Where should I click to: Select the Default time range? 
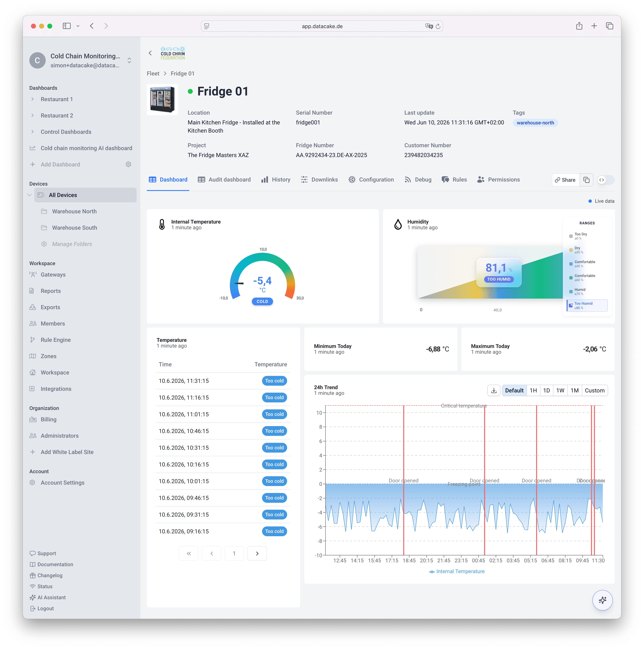click(514, 390)
